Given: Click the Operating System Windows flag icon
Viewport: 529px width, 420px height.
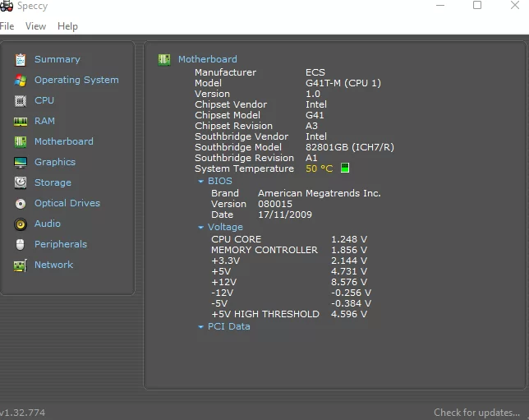Looking at the screenshot, I should (21, 81).
